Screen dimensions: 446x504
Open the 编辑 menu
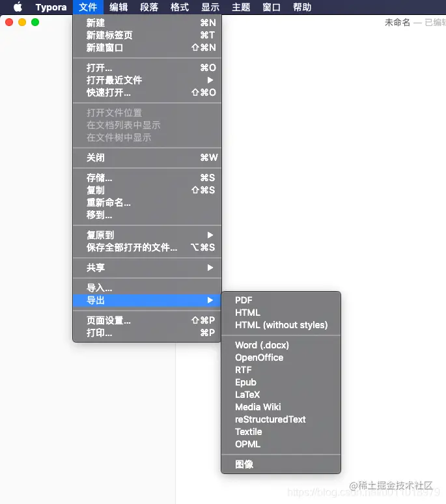[118, 7]
